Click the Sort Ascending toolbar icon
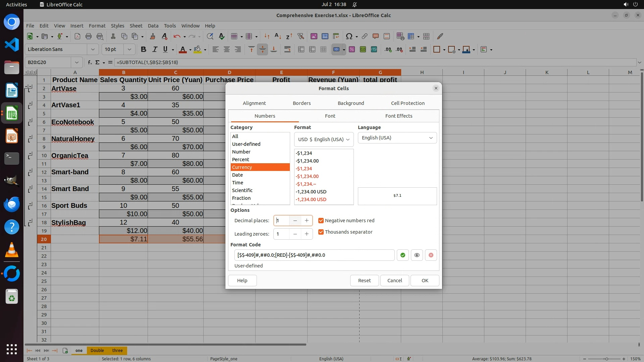Viewport: 644px width, 362px height. (x=278, y=36)
